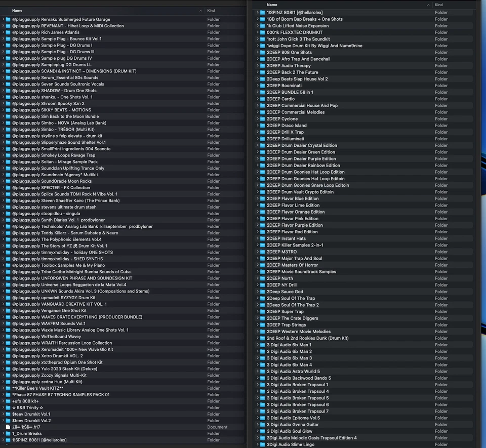Click folder icon of @pluggsupply stoopidlou - singula
The image size is (486, 448).
click(8, 214)
